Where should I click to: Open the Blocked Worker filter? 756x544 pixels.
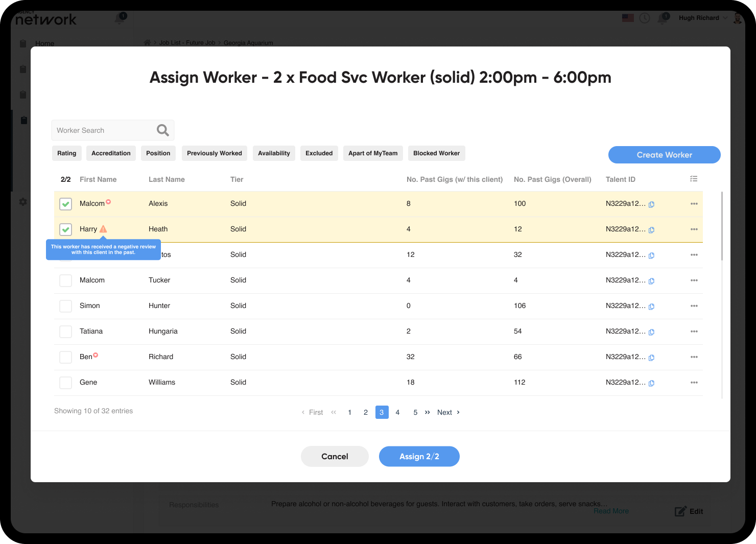437,153
